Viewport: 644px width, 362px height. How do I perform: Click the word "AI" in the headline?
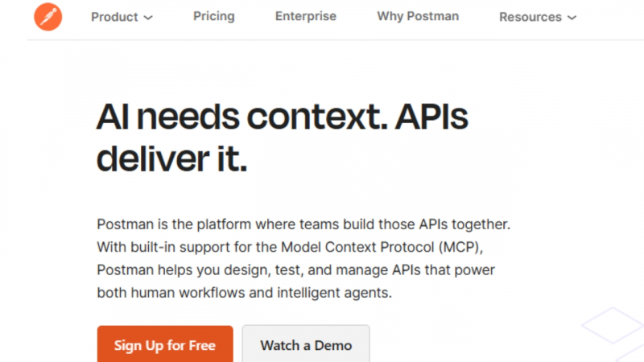tap(113, 117)
